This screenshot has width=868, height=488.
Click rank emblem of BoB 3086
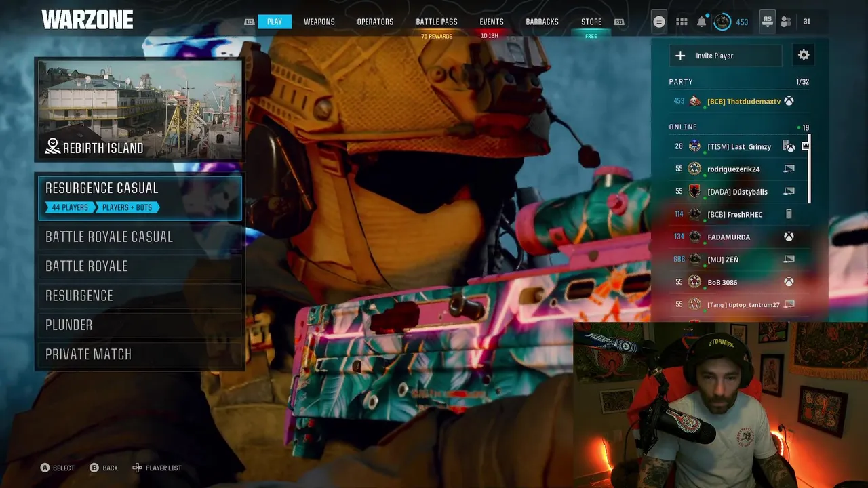coord(694,282)
